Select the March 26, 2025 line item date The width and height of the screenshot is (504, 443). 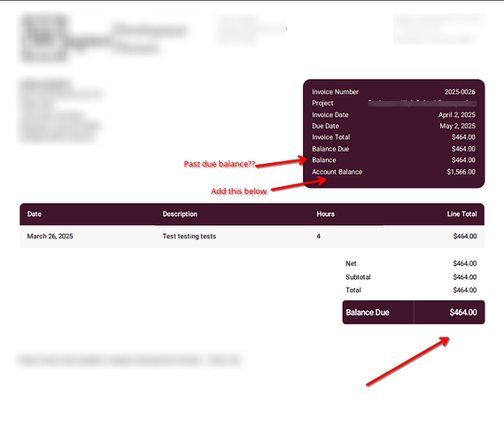point(50,237)
